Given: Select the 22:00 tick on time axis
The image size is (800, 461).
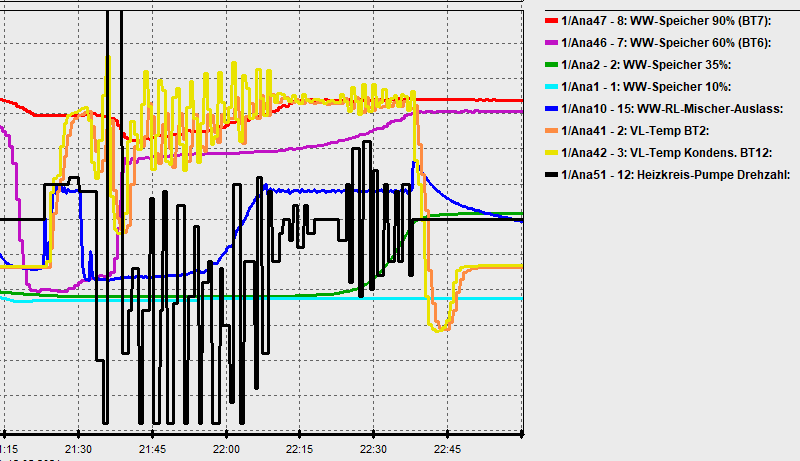Looking at the screenshot, I should [226, 449].
